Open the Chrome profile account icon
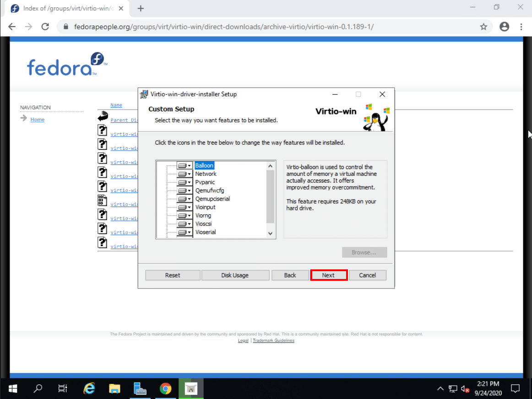 pos(505,27)
